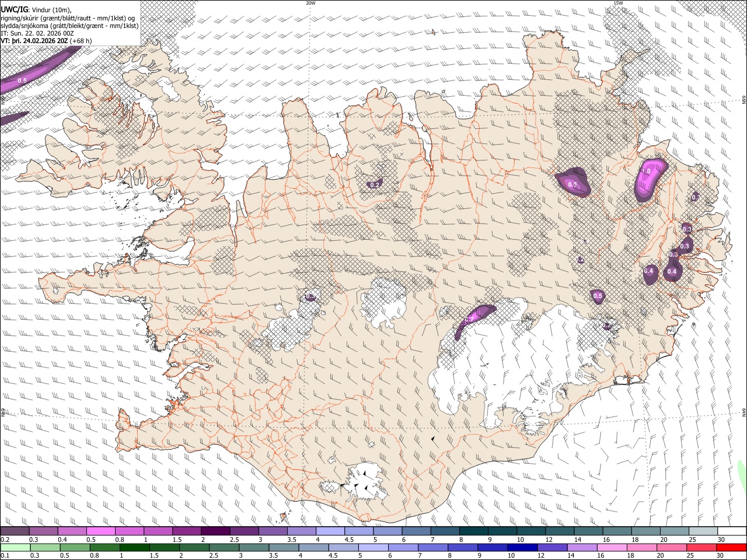Click the '15W' longitude label
Screen dimensions: 747x560
click(x=618, y=2)
